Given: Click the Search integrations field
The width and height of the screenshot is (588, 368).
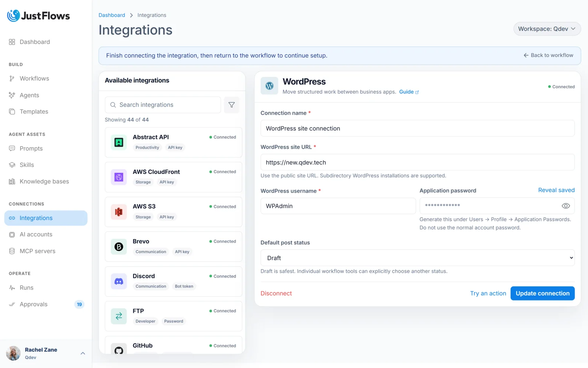Looking at the screenshot, I should tap(163, 105).
